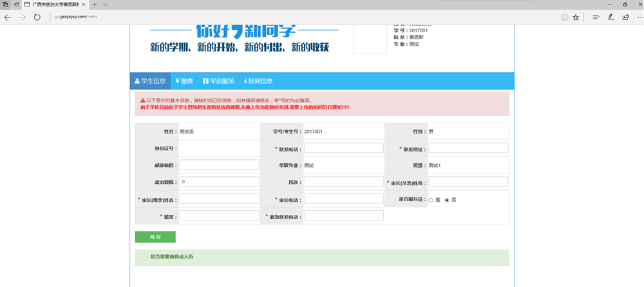Viewport: 644px width, 287px height.
Task: Open a new browser tab
Action: click(95, 5)
